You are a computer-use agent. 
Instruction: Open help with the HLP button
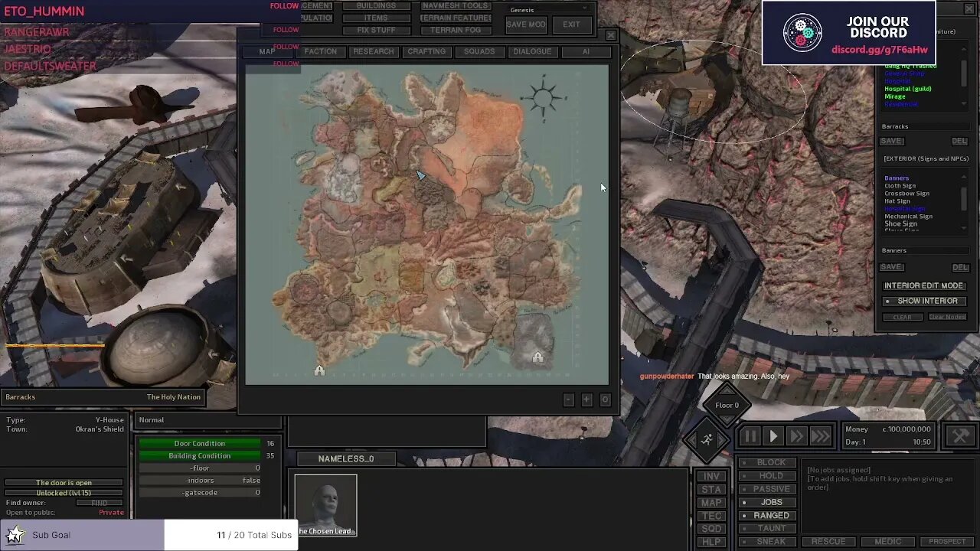pos(711,542)
